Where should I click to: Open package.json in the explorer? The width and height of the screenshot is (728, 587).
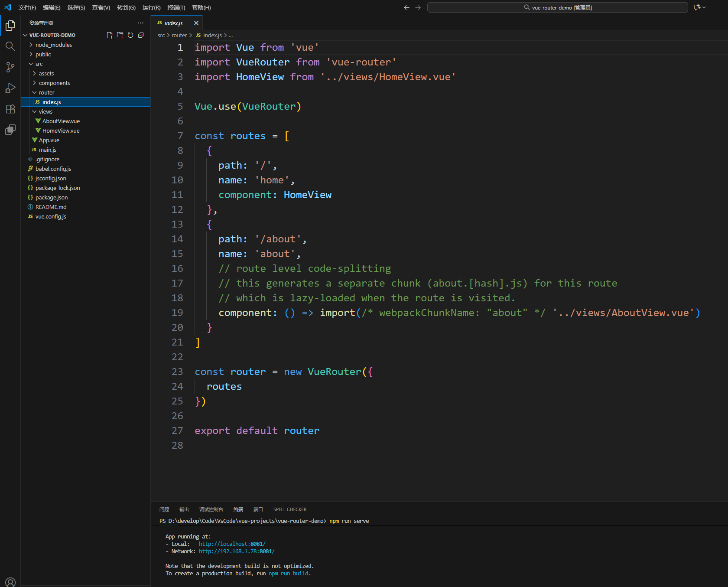click(x=52, y=197)
